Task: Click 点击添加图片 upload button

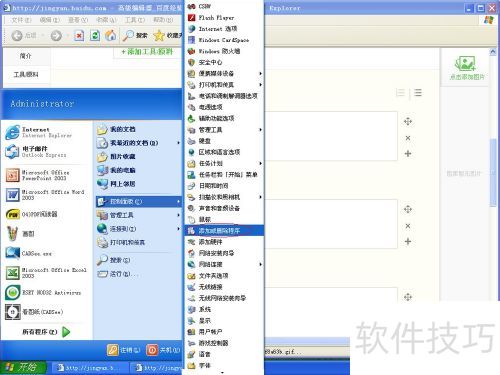Action: [x=466, y=68]
